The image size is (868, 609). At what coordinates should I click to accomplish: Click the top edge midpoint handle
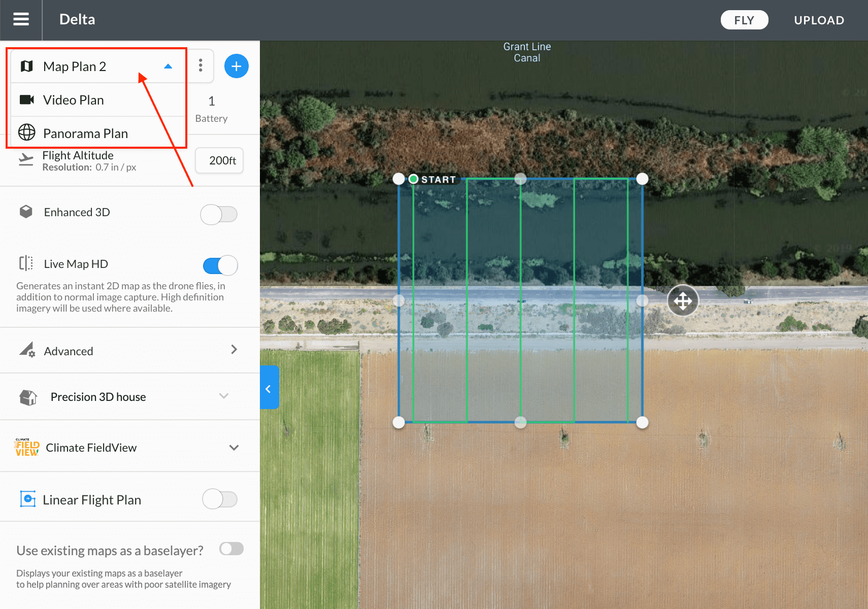520,179
